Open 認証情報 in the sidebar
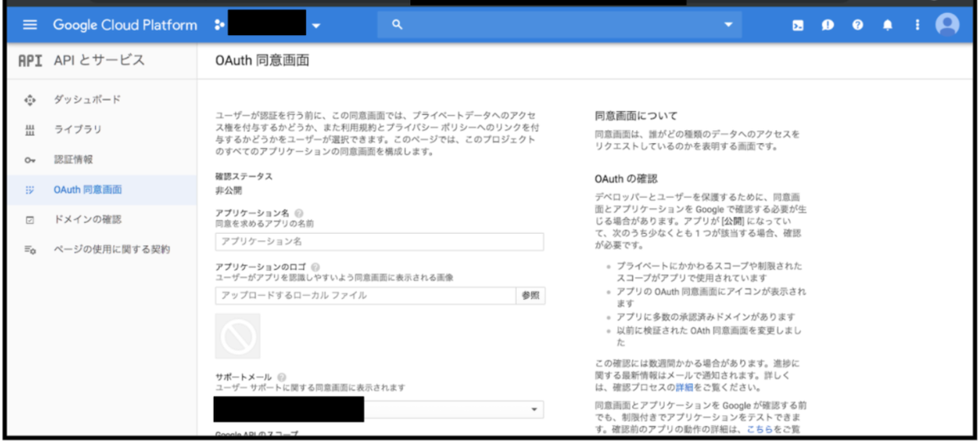Screen dimensions: 980x443 click(73, 159)
